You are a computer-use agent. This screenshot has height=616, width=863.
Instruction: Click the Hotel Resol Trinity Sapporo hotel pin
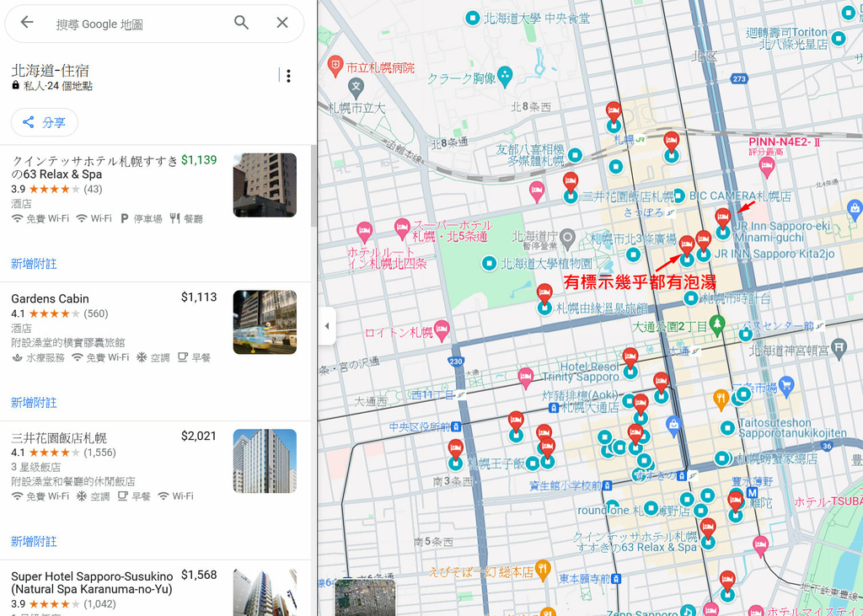click(x=630, y=358)
